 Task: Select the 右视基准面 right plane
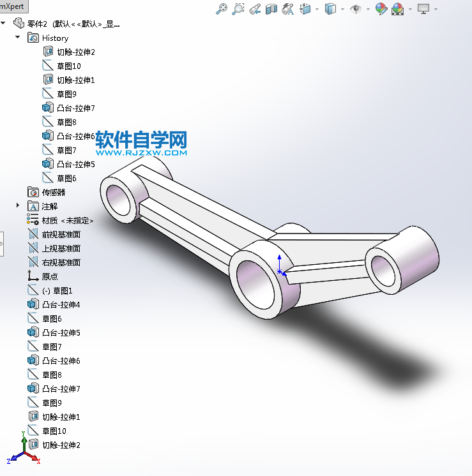[x=54, y=262]
